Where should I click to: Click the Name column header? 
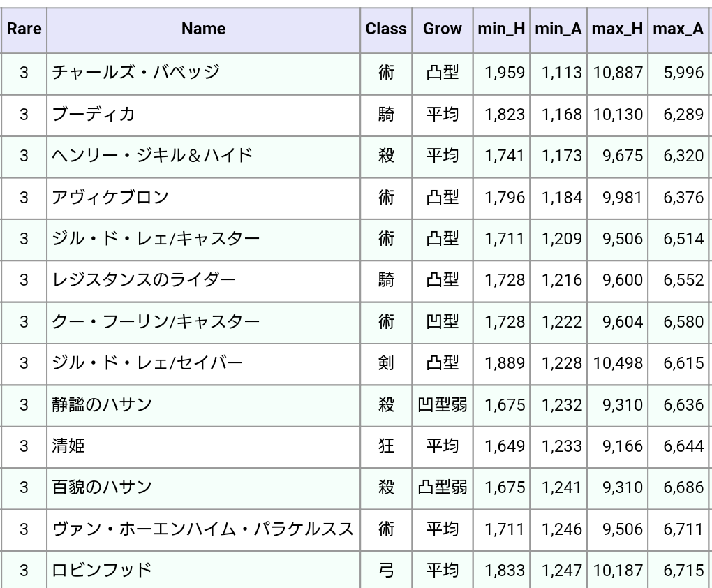(203, 29)
